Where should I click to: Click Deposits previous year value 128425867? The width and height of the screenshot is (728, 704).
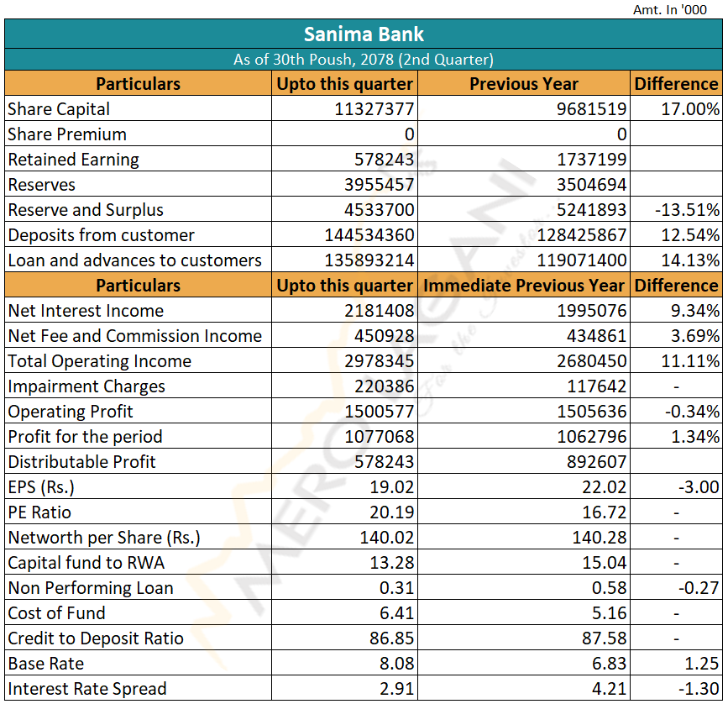[582, 235]
